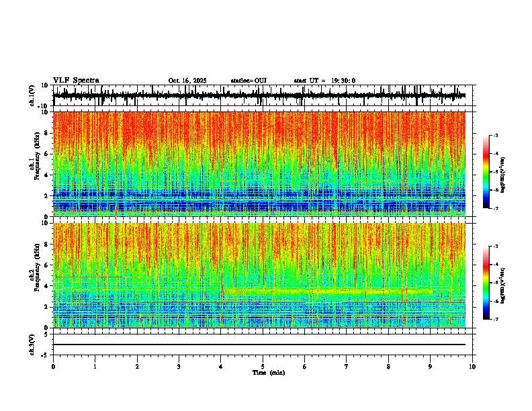Click time-axis tick label "10"

[x=472, y=367]
